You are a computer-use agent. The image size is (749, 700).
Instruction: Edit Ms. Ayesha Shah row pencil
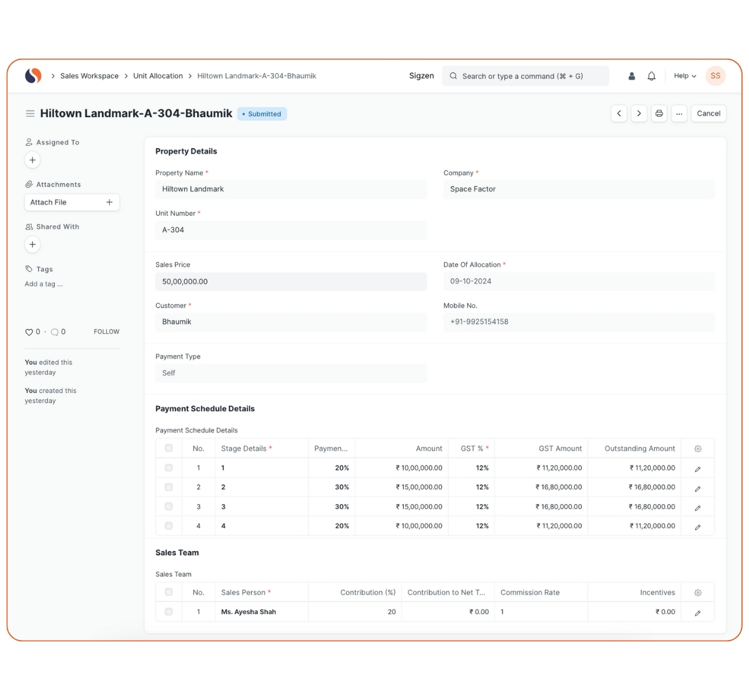pos(697,613)
